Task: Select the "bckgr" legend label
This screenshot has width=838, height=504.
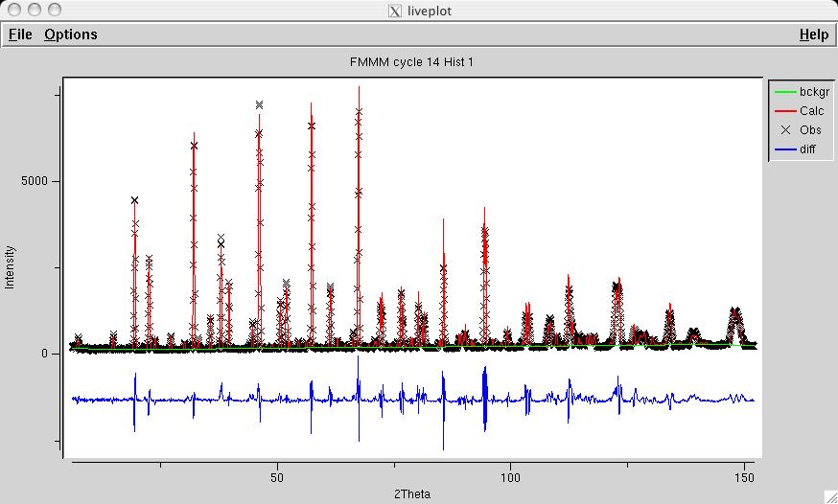Action: [813, 93]
